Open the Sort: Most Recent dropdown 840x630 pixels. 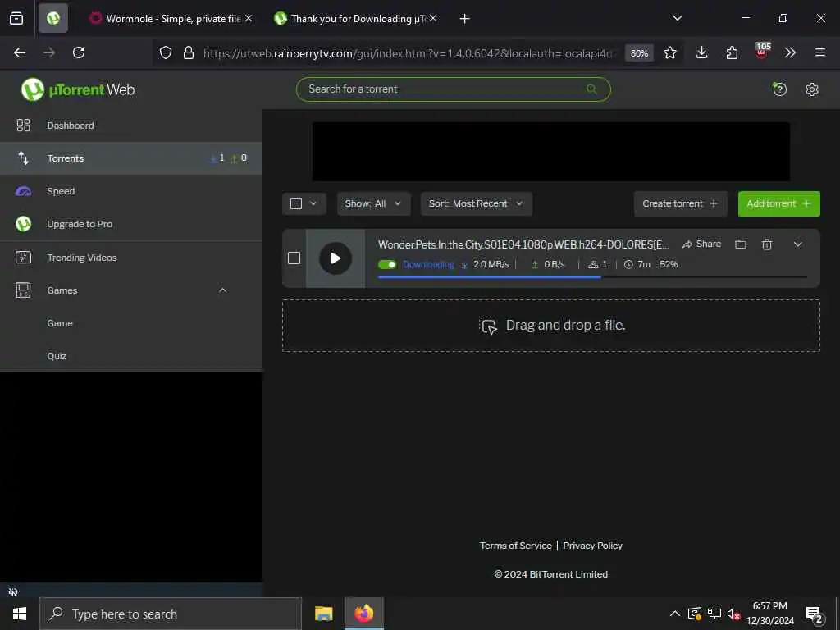[x=477, y=203]
